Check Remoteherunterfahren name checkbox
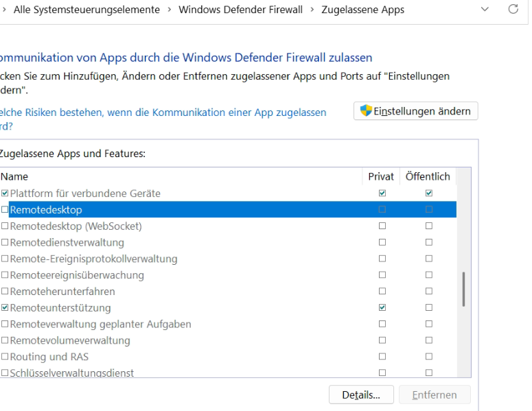Viewport: 532px width, 411px height. tap(5, 291)
